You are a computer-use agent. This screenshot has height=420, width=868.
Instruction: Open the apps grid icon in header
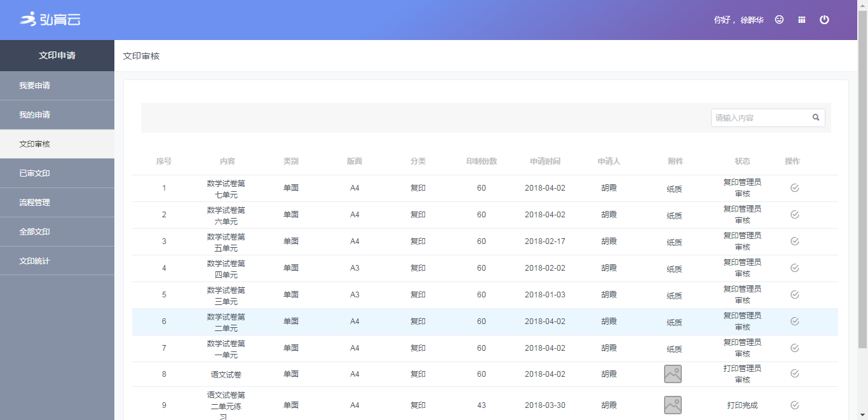point(802,20)
